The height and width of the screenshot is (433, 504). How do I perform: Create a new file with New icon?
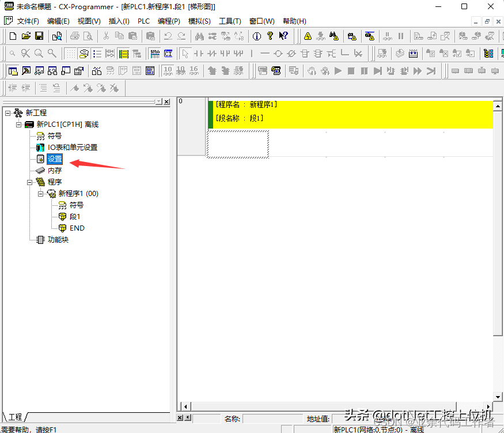click(x=13, y=36)
